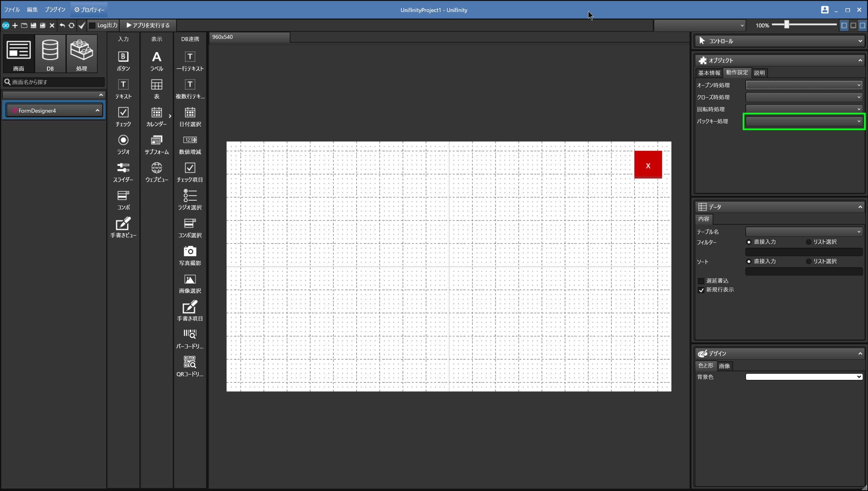This screenshot has width=868, height=491.
Task: Click the アプリを実行する button
Action: [x=148, y=25]
